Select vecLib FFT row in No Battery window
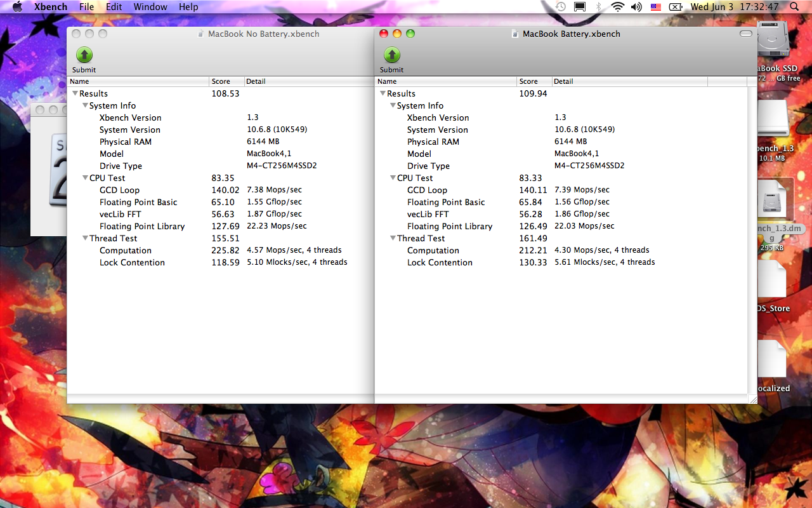Viewport: 812px width, 508px height. point(220,214)
